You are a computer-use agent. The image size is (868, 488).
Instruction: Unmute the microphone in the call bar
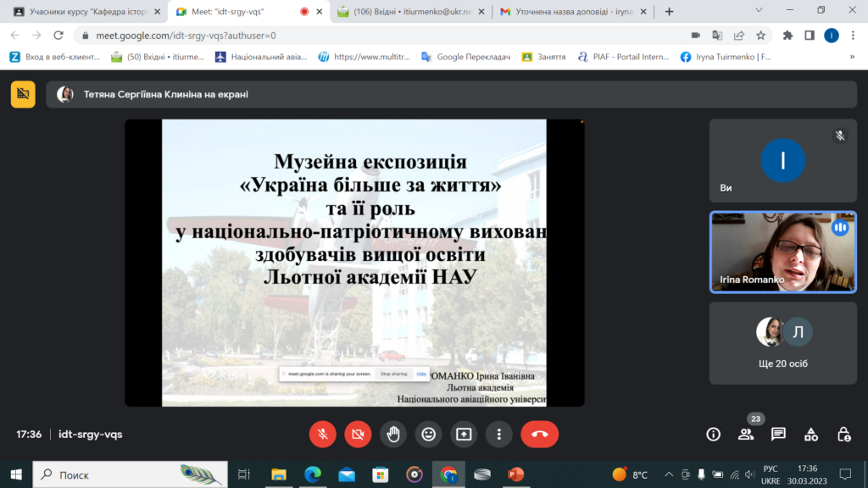322,434
